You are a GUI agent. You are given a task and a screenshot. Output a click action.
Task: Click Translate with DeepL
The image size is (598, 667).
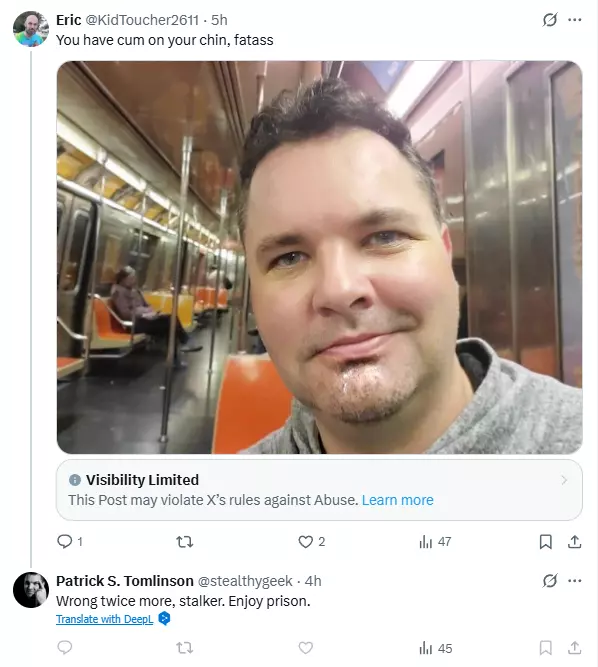pos(105,619)
